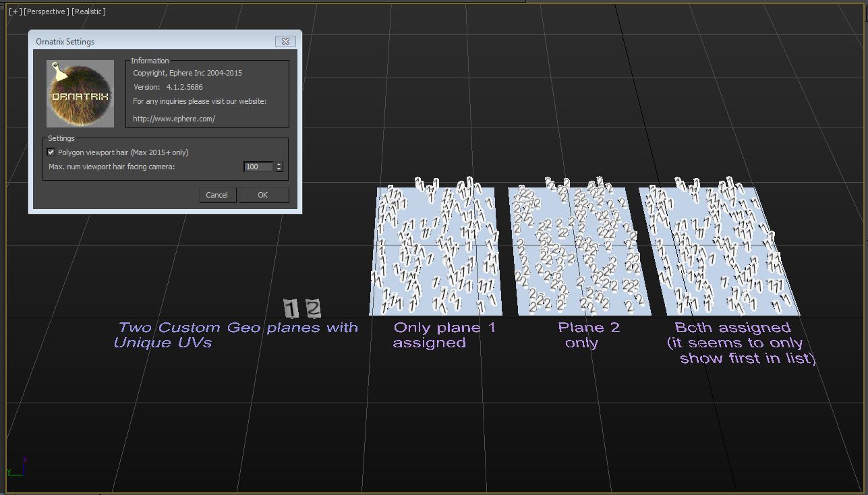Image resolution: width=868 pixels, height=495 pixels.
Task: Click the Ornatrix furry ball logo
Action: [x=80, y=94]
